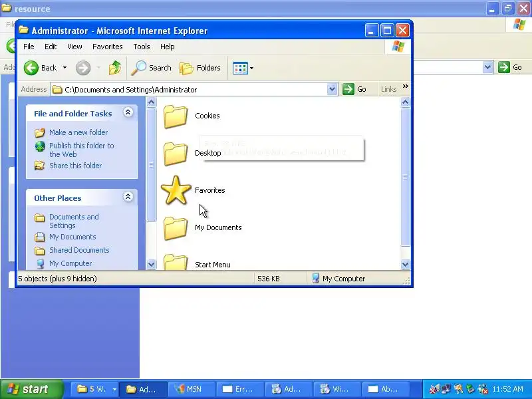This screenshot has height=399, width=532.
Task: Open My Documents in Other Places
Action: tap(72, 237)
